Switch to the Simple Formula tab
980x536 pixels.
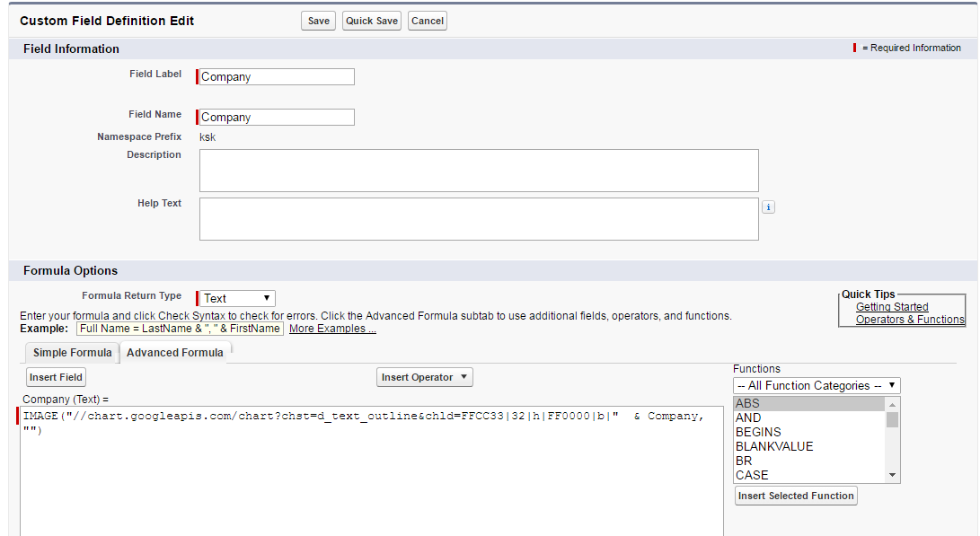(x=71, y=352)
